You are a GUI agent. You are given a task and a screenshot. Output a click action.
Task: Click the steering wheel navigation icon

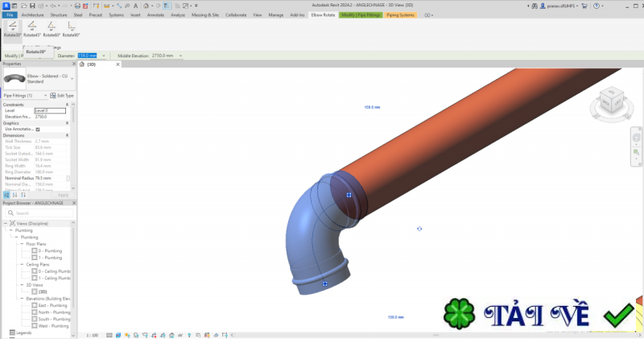[636, 138]
